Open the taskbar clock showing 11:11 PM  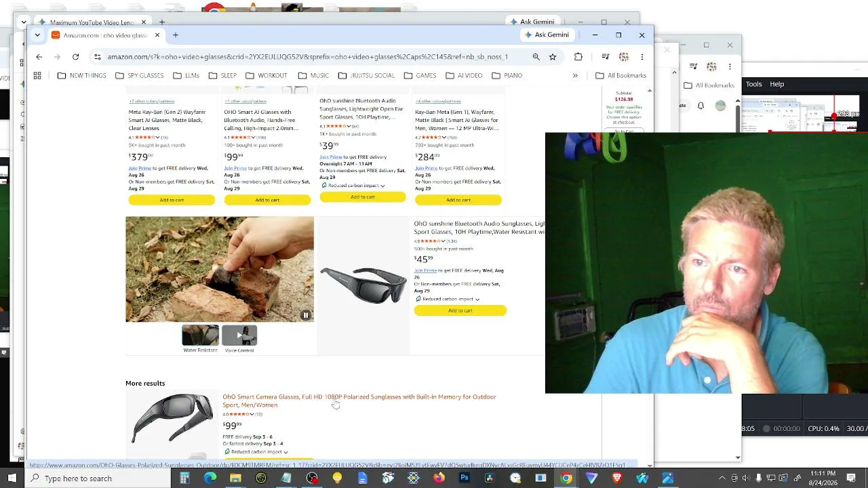coord(822,479)
